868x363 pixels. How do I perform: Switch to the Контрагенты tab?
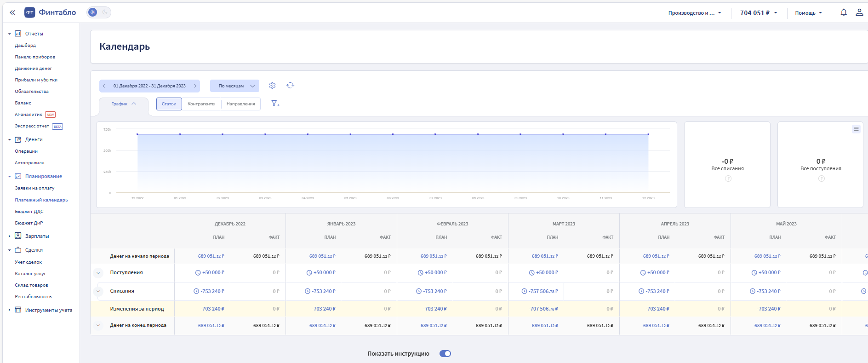201,104
